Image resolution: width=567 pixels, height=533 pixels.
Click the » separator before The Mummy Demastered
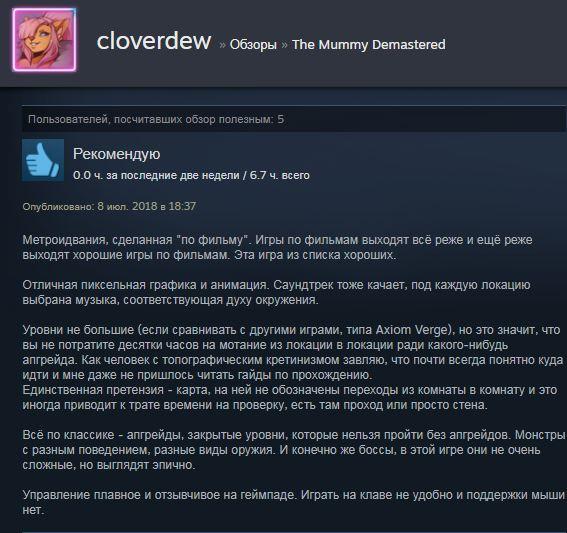285,45
